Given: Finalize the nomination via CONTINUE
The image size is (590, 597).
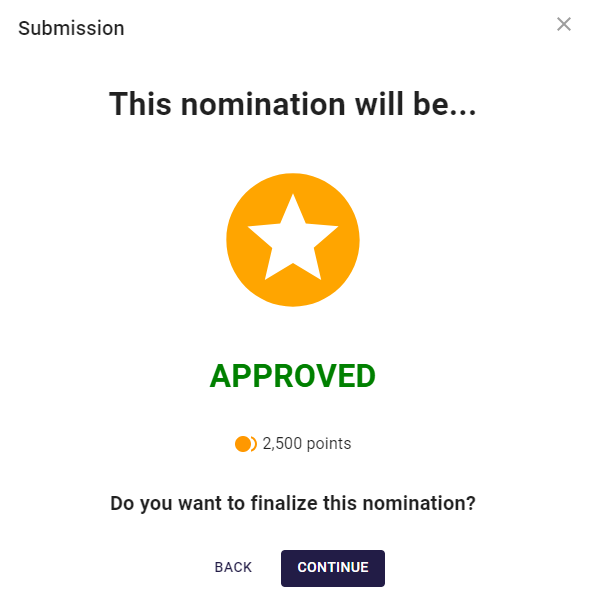Looking at the screenshot, I should tap(333, 568).
